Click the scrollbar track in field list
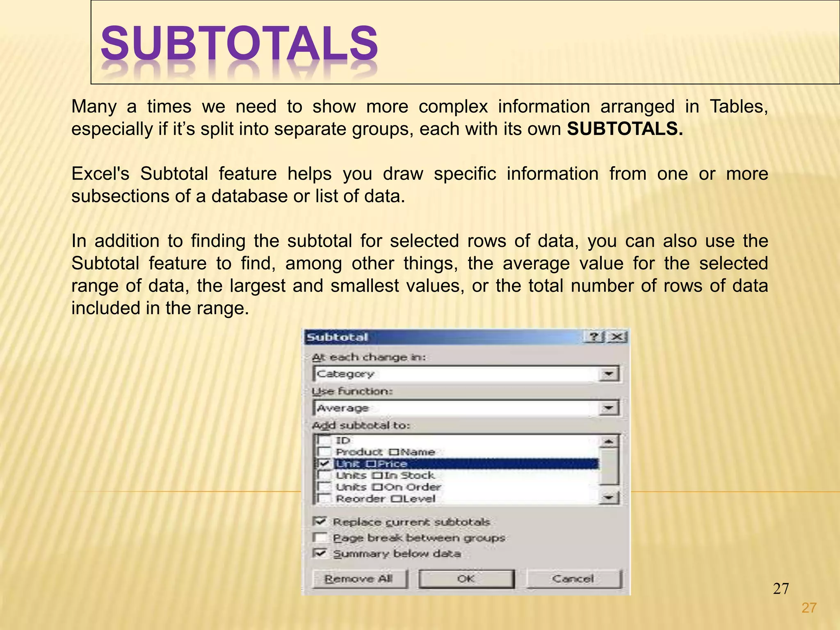Screen dimensions: 840x630 [x=609, y=470]
